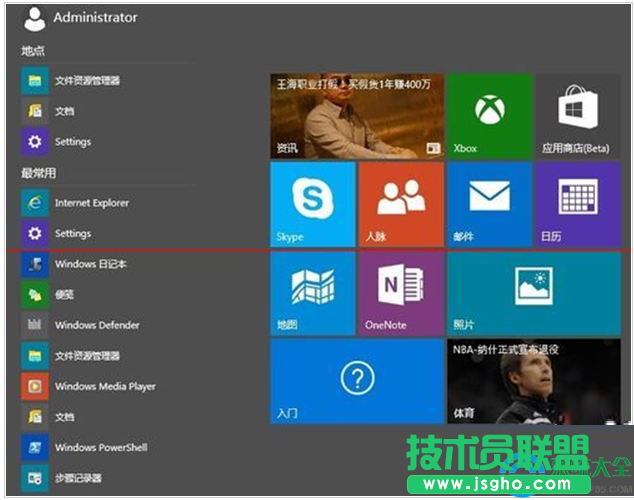This screenshot has width=634, height=500.
Task: Open the Skype tile
Action: click(313, 205)
